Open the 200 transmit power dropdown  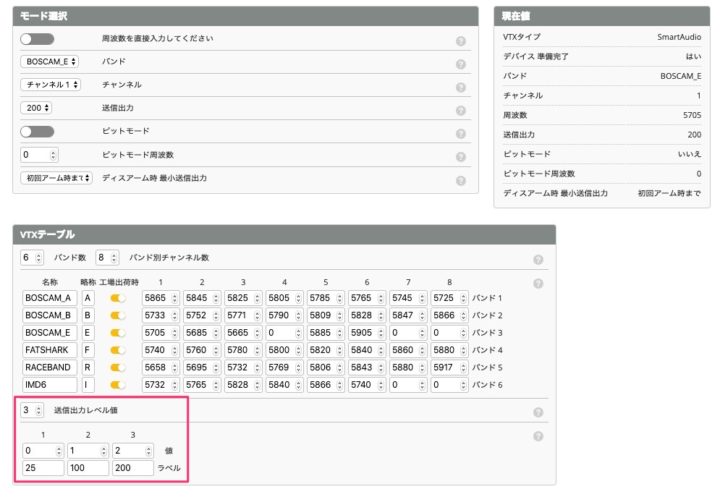pos(38,108)
